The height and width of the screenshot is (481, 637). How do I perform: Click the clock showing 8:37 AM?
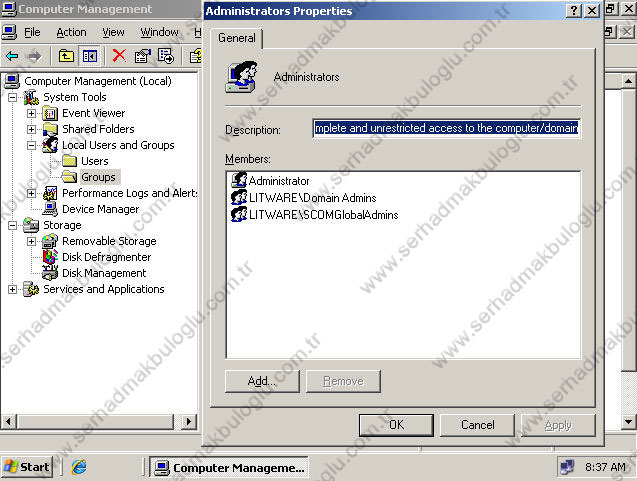click(x=605, y=467)
